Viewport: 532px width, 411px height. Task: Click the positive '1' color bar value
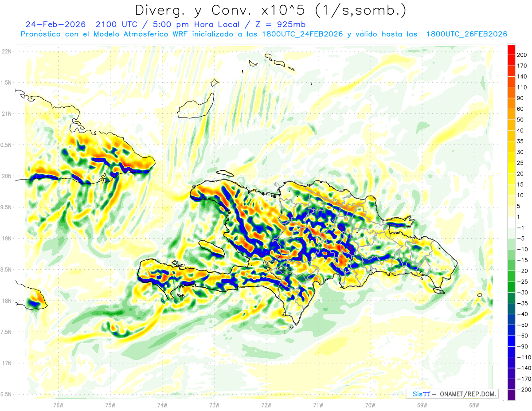point(519,217)
